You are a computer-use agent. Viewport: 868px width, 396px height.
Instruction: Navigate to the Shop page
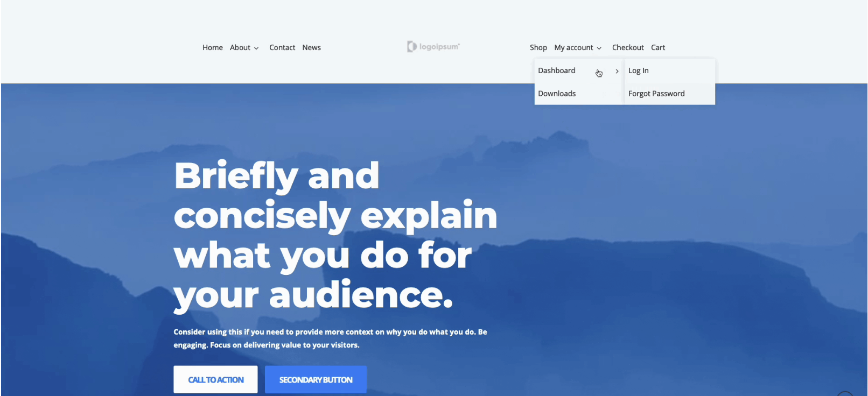point(538,47)
